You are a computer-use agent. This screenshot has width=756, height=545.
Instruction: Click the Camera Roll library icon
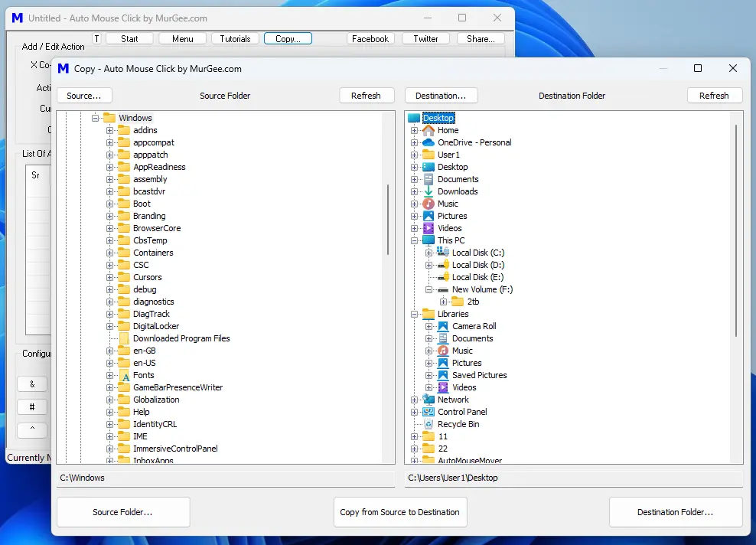(443, 326)
